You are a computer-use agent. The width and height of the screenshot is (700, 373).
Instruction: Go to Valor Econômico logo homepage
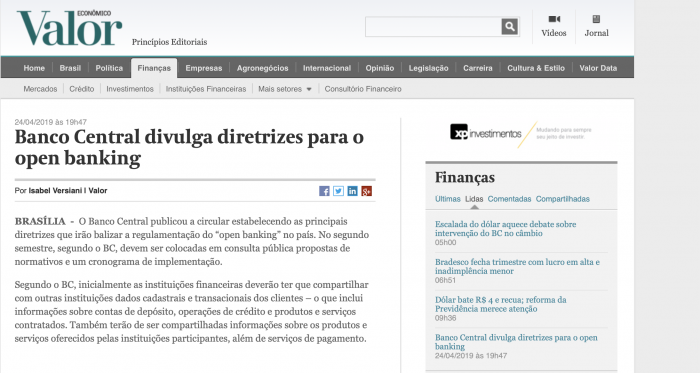(70, 28)
